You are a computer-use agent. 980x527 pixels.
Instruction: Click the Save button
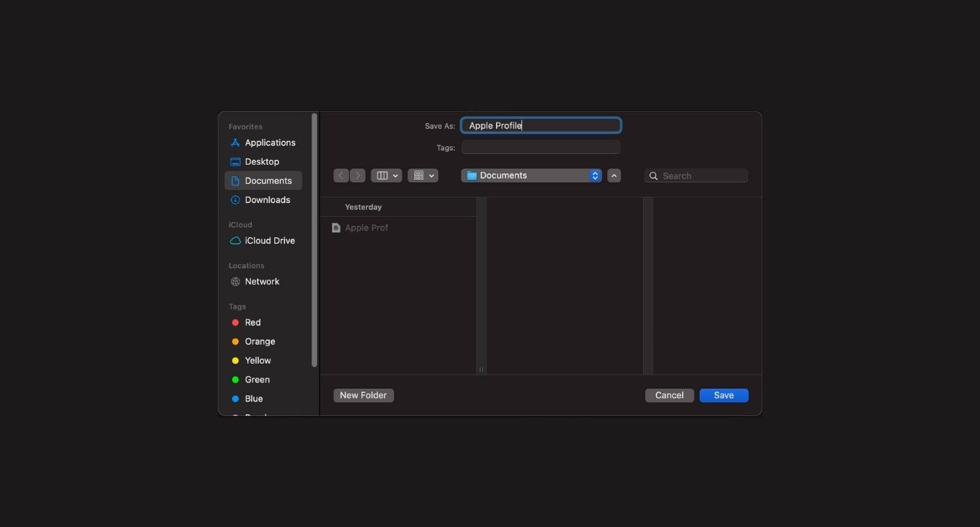[724, 395]
